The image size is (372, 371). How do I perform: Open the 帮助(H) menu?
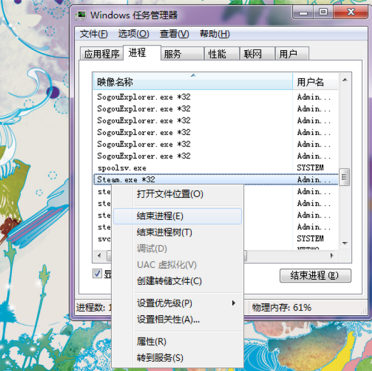click(215, 34)
